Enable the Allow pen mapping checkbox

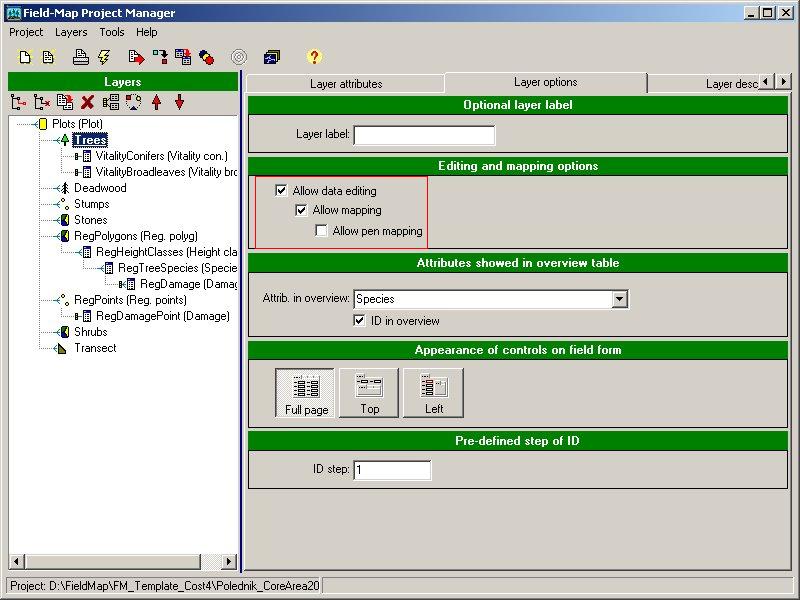[321, 231]
